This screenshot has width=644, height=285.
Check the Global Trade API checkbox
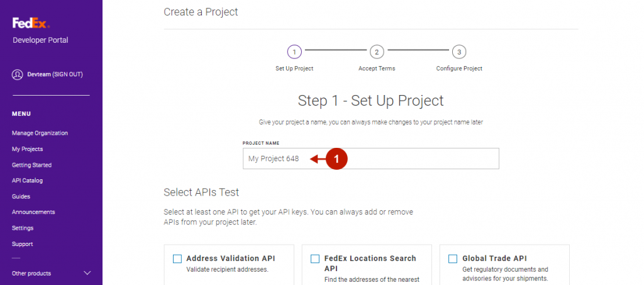[453, 259]
